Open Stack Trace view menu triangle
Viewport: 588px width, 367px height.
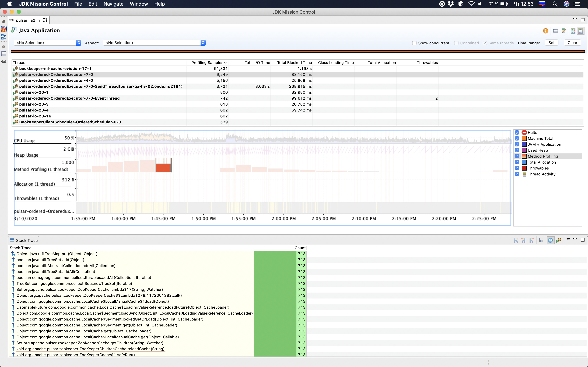pyautogui.click(x=568, y=239)
